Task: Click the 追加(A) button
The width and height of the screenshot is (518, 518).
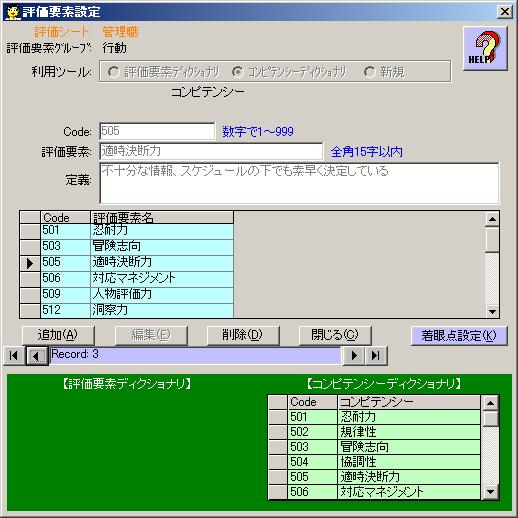Action: click(58, 335)
